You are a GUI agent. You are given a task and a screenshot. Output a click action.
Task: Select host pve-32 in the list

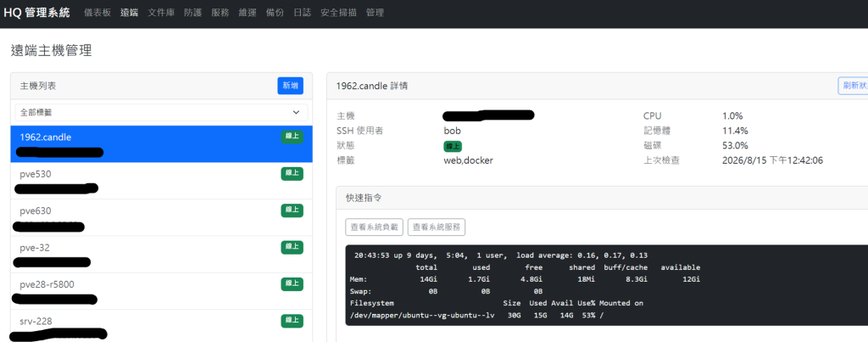tap(161, 255)
